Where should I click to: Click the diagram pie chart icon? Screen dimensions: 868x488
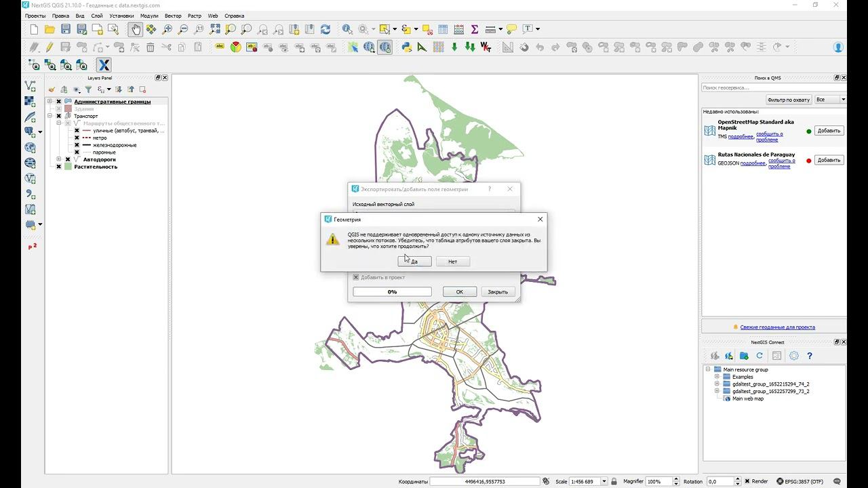[x=235, y=47]
